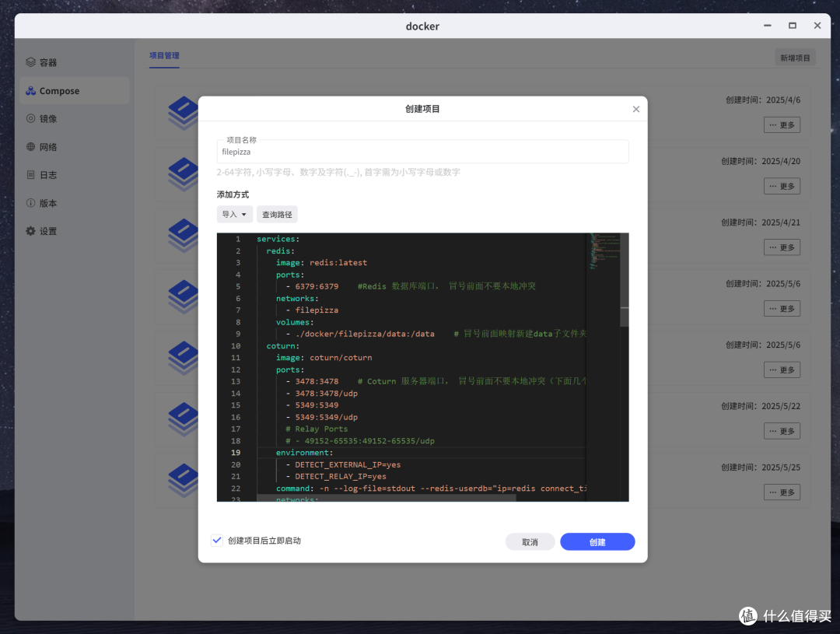Maximize the docker window
Image resolution: width=840 pixels, height=634 pixels.
(x=793, y=26)
